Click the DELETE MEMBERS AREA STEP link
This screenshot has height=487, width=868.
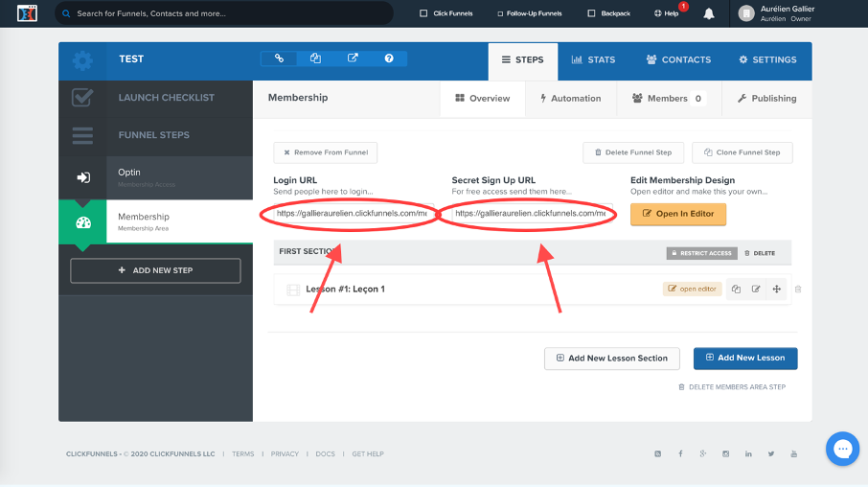coord(732,387)
